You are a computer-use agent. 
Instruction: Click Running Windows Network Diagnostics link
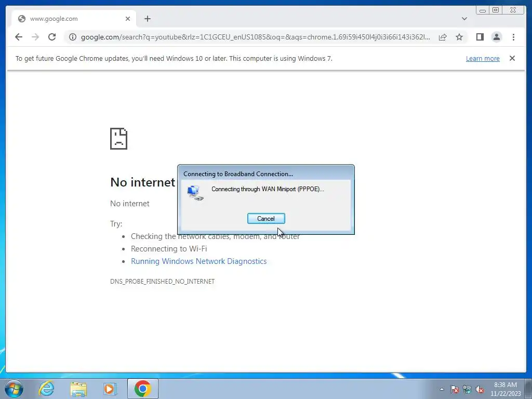(x=199, y=261)
